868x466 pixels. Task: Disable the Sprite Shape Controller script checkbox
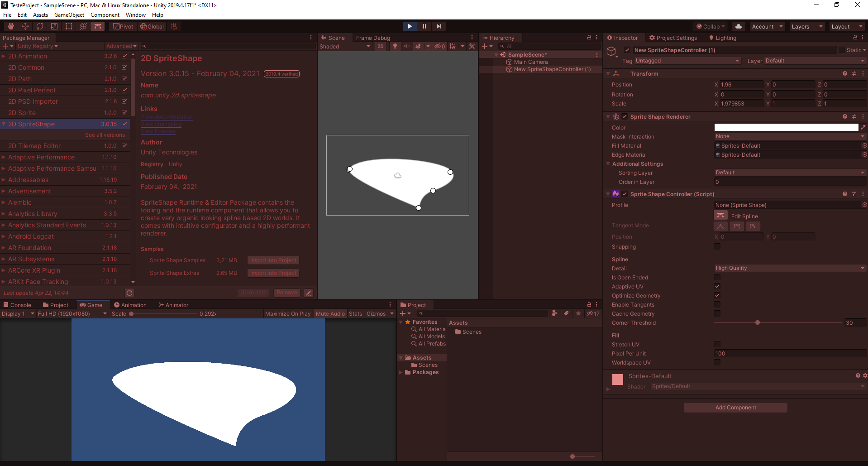point(625,194)
